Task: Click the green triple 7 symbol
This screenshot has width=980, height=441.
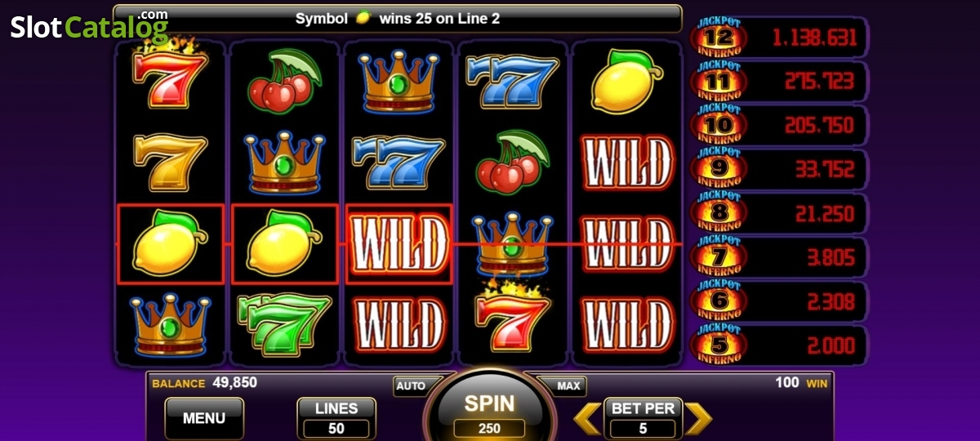Action: pos(284,321)
